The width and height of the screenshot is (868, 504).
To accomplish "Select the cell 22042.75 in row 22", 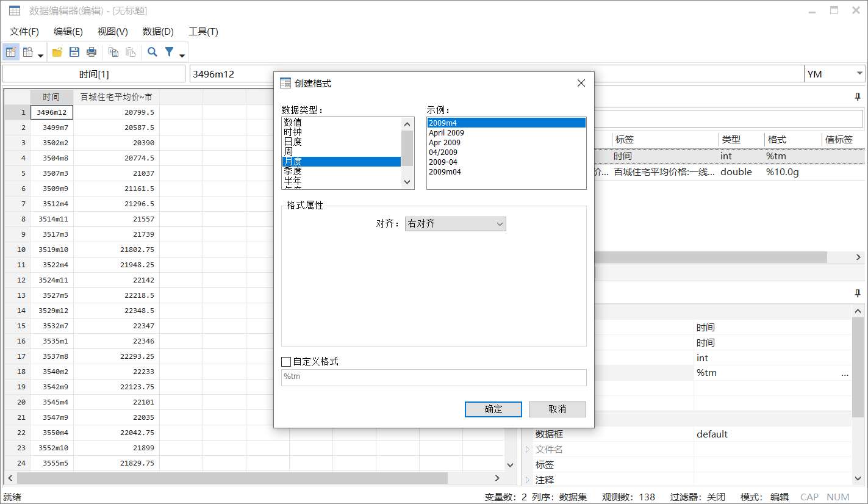I will (x=117, y=433).
